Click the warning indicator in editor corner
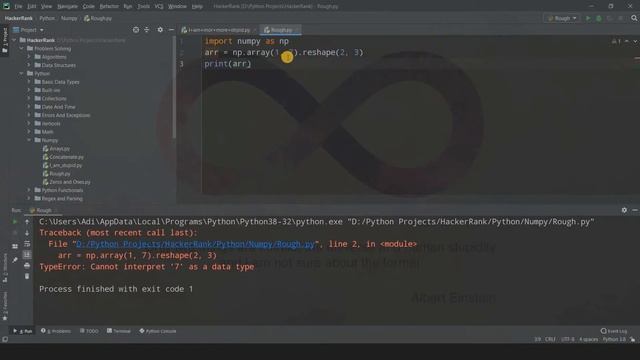The image size is (640, 360). (616, 41)
